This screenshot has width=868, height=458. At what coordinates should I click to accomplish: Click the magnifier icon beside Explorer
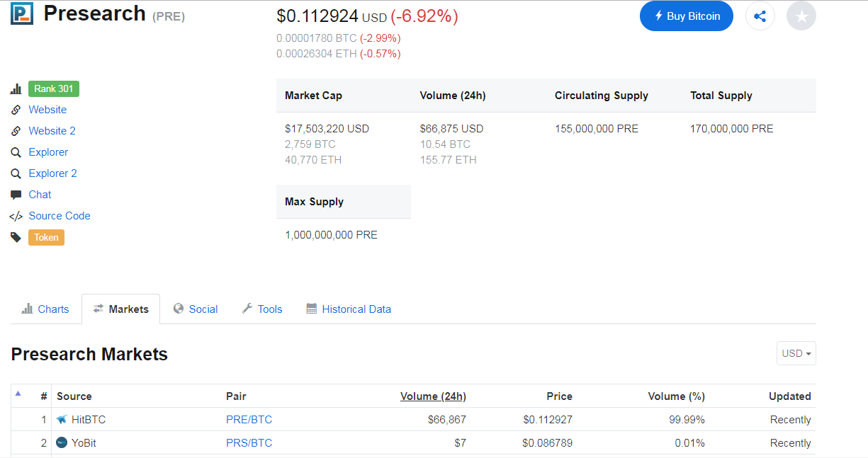coord(16,153)
